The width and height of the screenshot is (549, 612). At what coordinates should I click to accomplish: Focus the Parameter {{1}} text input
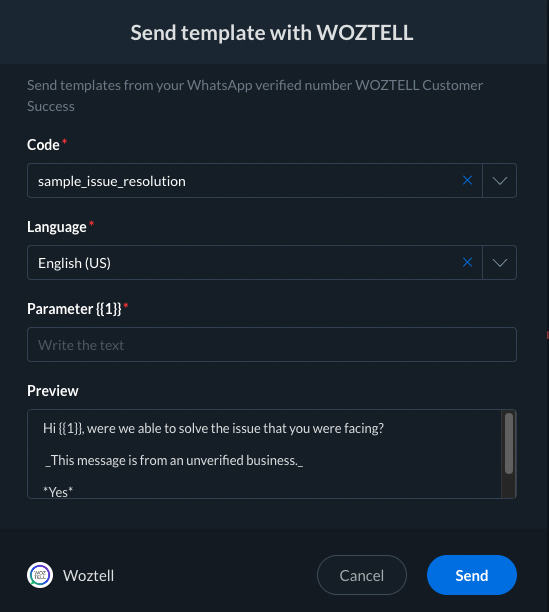[x=272, y=345]
